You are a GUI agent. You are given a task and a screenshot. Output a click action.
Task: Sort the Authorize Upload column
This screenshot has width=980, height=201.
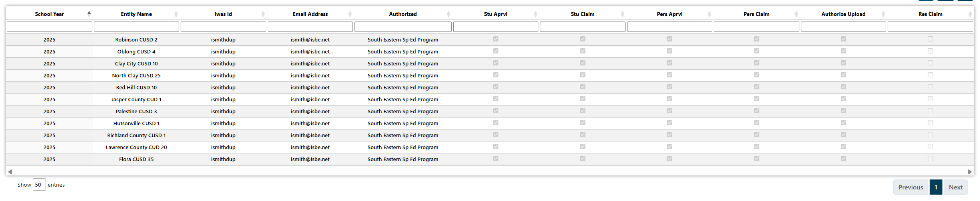(x=883, y=14)
